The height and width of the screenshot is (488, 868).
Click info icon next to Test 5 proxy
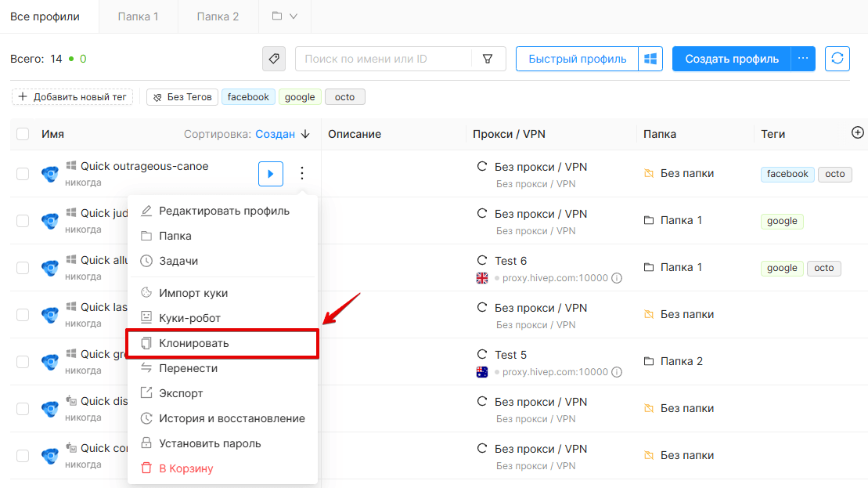pos(617,372)
